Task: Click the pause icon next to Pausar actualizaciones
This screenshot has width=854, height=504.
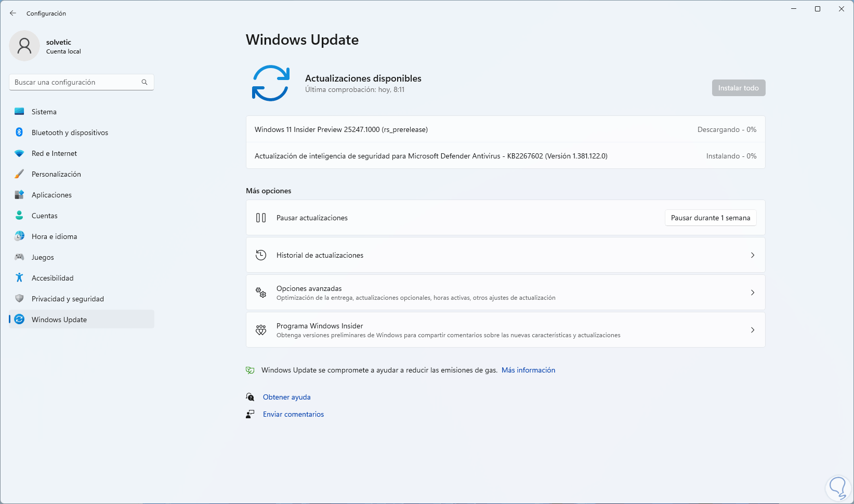Action: 261,218
